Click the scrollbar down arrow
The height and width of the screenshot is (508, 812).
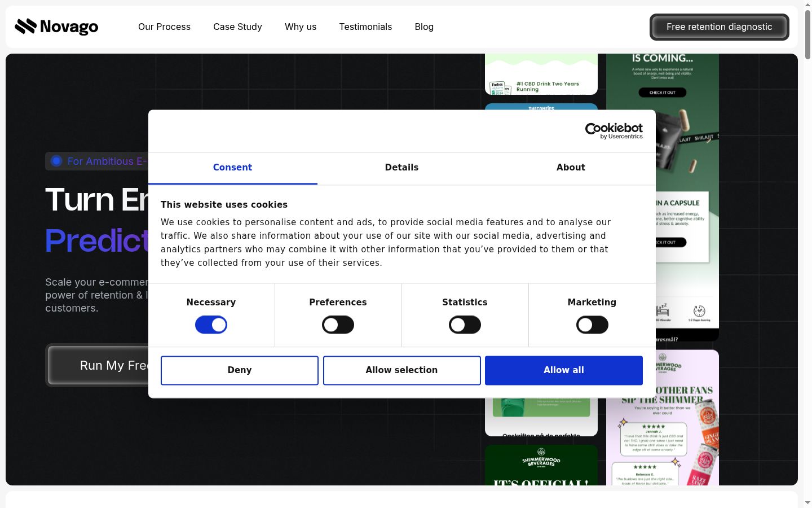point(807,502)
